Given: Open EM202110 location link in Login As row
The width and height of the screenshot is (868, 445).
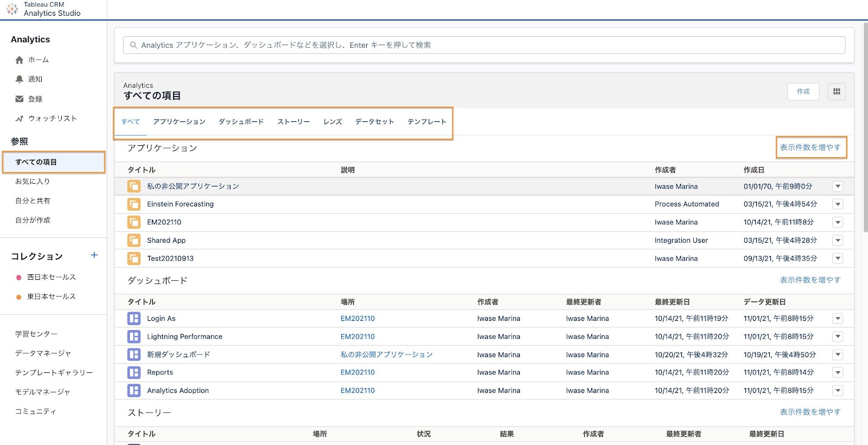Looking at the screenshot, I should pyautogui.click(x=358, y=319).
